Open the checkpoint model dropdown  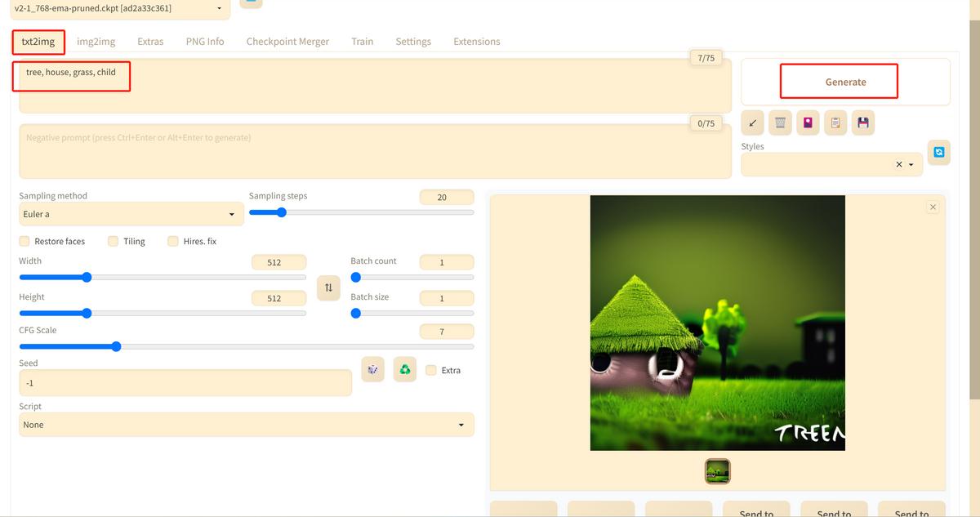[x=120, y=8]
